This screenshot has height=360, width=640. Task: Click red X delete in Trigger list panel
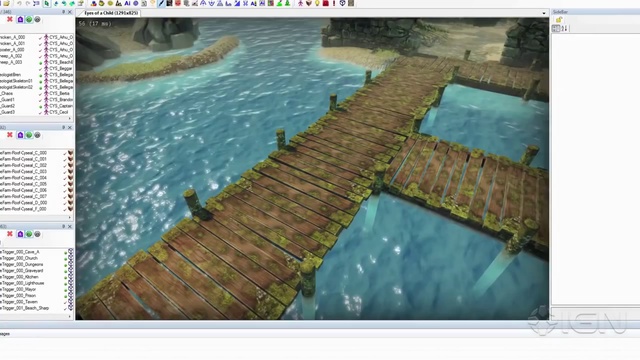tap(10, 234)
